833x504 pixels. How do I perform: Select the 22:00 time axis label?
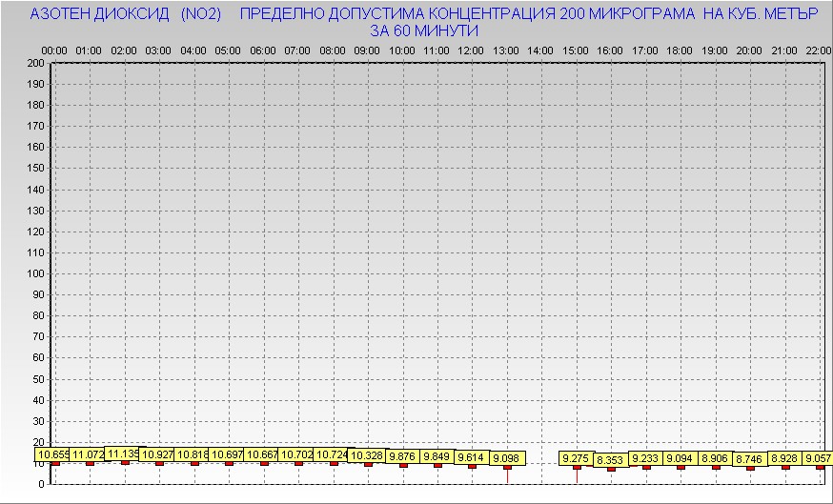coord(818,50)
